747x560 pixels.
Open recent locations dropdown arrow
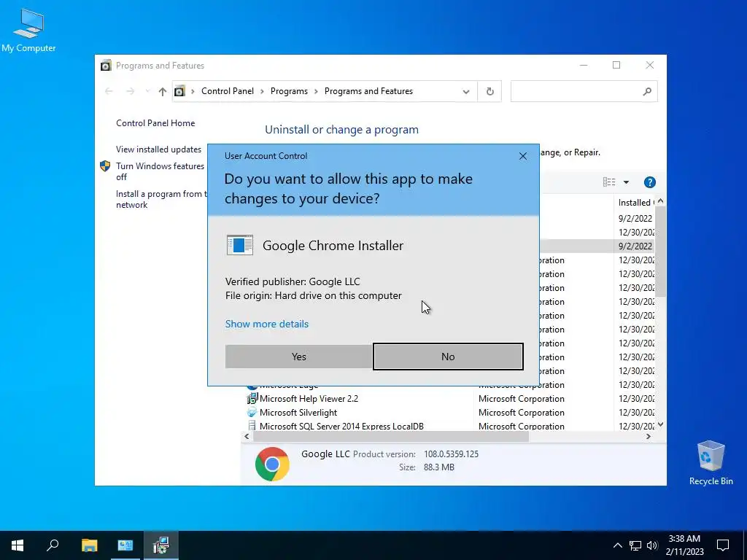147,91
